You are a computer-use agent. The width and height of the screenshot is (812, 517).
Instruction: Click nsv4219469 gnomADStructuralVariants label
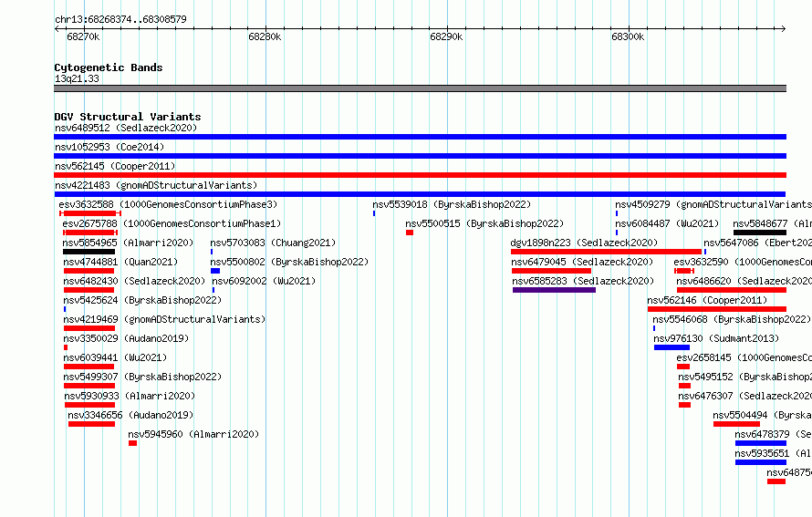coord(164,319)
